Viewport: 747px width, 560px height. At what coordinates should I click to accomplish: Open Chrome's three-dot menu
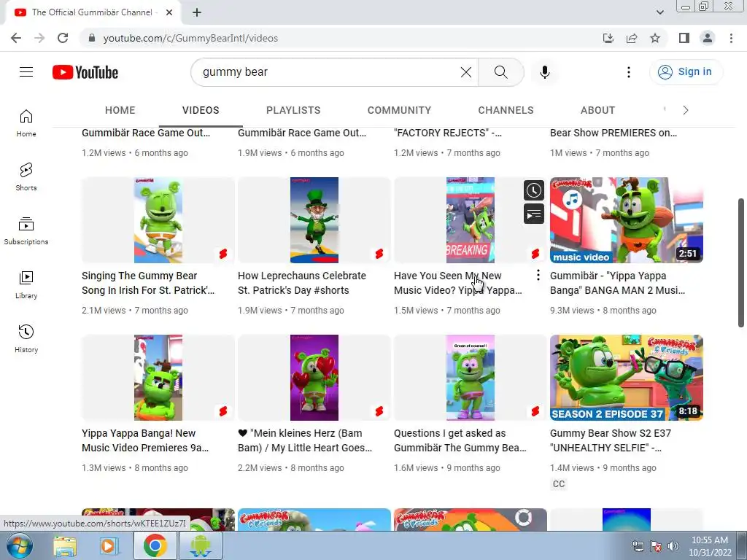pos(731,38)
